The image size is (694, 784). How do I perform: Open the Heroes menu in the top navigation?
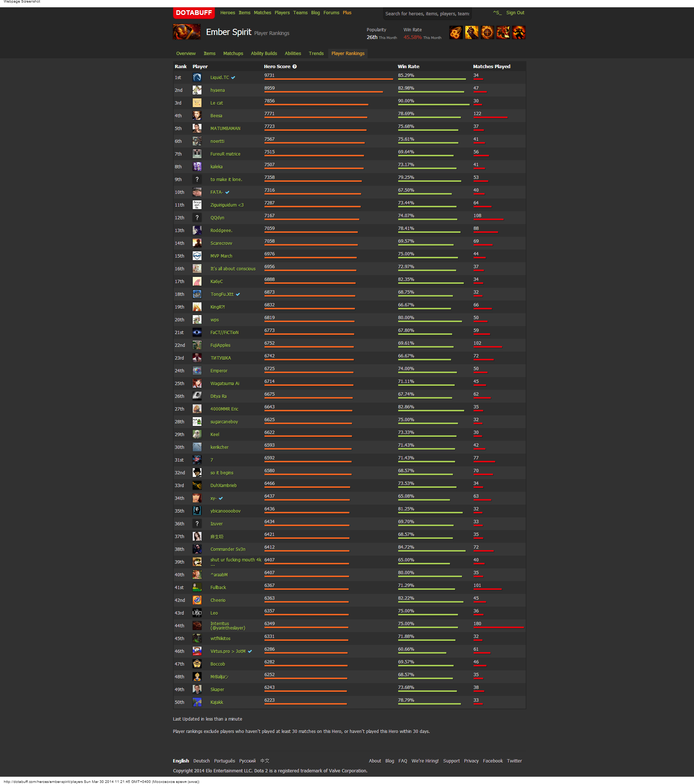pos(227,13)
